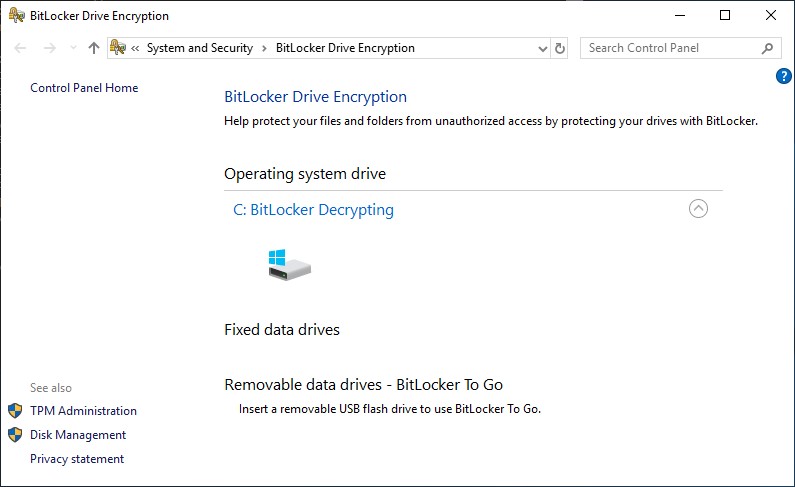This screenshot has width=795, height=487.
Task: Open the Recent locations dropdown arrow
Action: 73,48
